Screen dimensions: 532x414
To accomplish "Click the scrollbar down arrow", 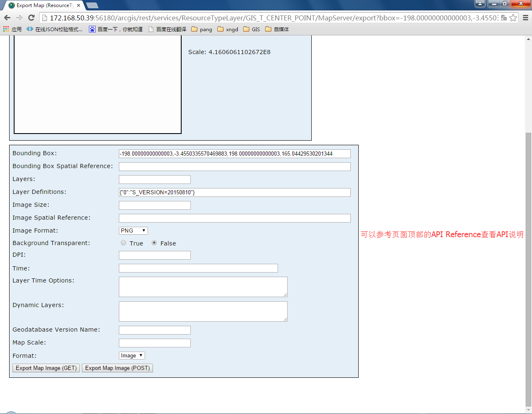I will point(528,410).
